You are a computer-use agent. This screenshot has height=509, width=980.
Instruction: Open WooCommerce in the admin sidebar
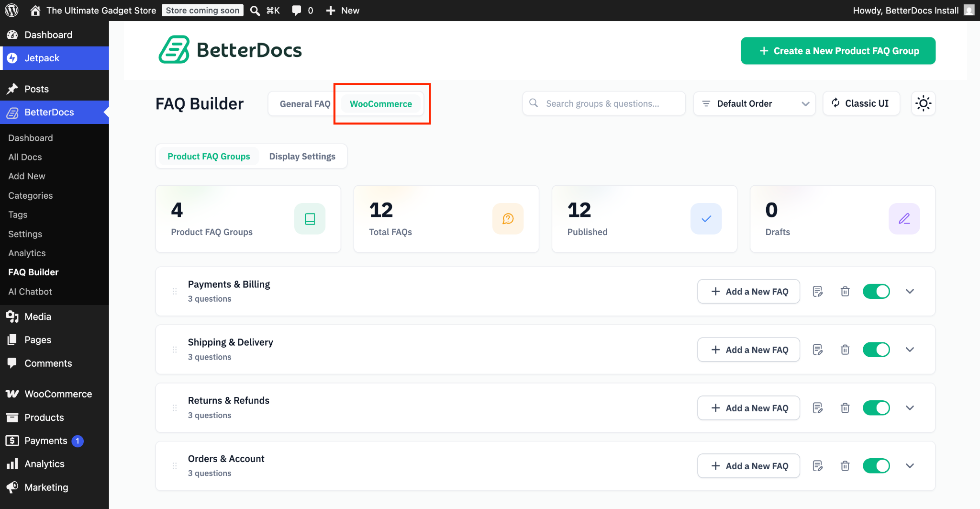pyautogui.click(x=55, y=394)
